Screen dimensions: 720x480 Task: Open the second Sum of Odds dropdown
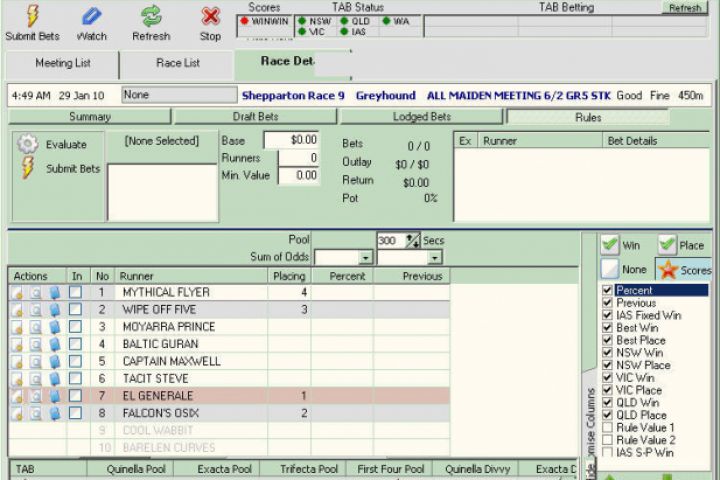(x=434, y=258)
